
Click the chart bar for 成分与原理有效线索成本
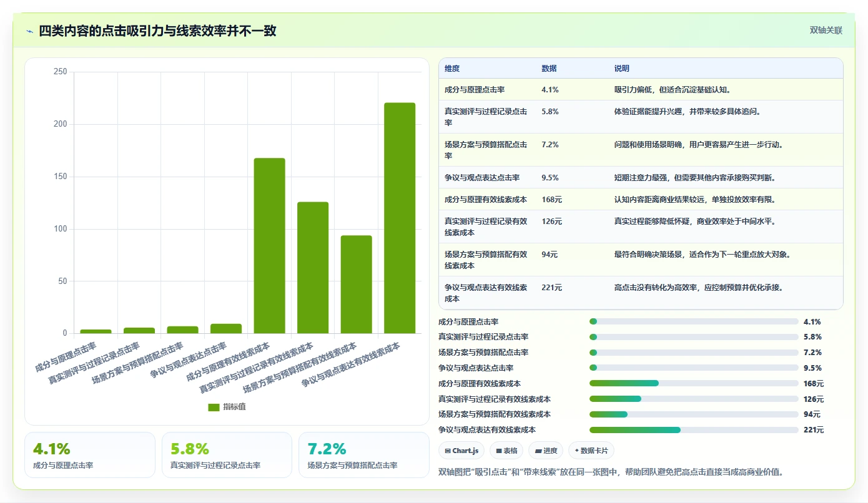(269, 246)
